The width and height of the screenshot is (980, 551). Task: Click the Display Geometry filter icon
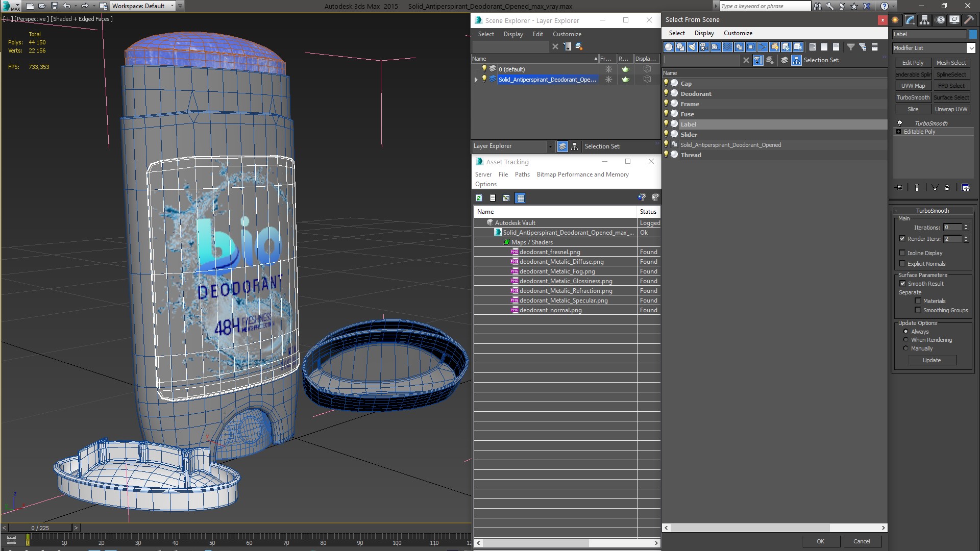669,47
